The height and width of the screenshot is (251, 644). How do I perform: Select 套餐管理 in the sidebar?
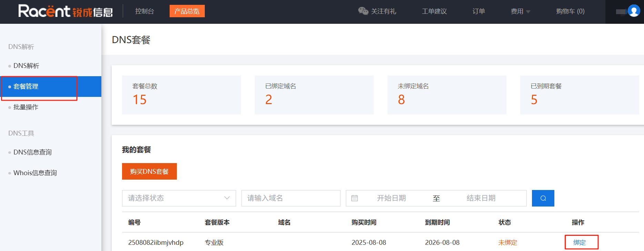[26, 87]
